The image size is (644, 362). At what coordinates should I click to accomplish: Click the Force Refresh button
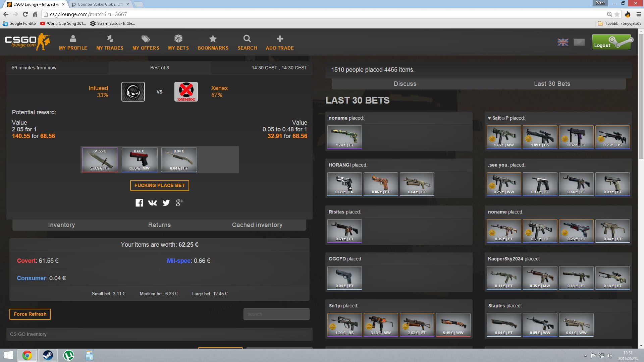pos(30,314)
